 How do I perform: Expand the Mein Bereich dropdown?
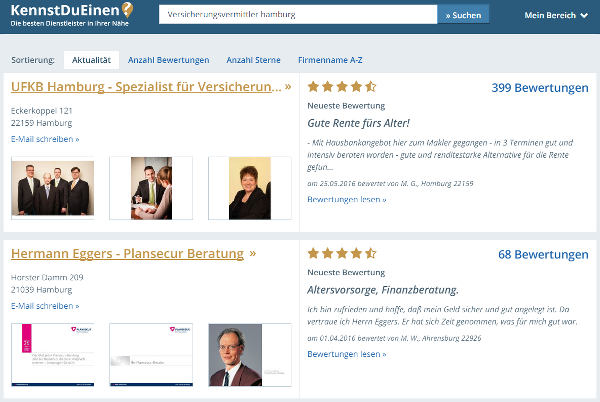tap(556, 15)
